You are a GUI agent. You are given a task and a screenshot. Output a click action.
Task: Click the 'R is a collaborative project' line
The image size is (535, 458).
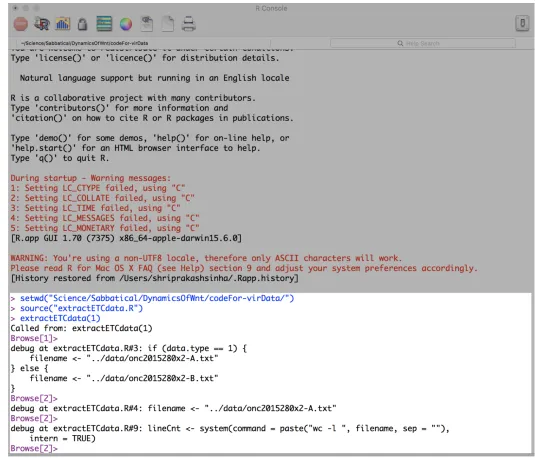(x=133, y=98)
